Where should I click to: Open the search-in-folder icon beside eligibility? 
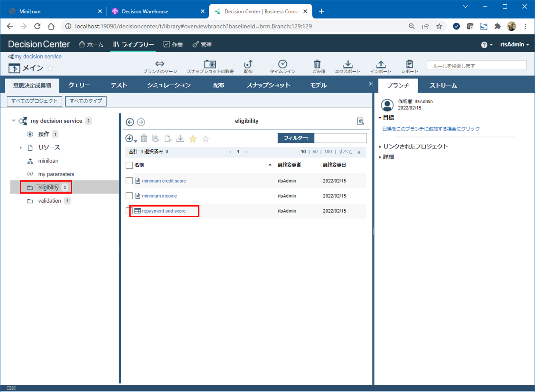(361, 122)
